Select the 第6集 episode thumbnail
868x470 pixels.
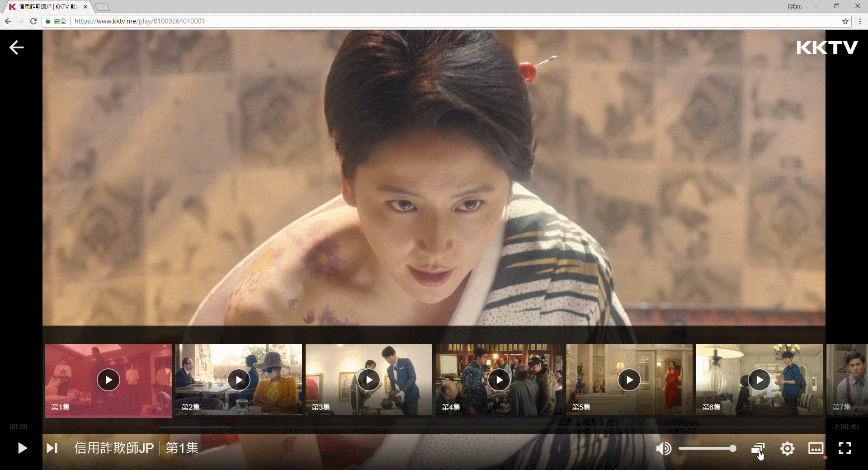[759, 380]
